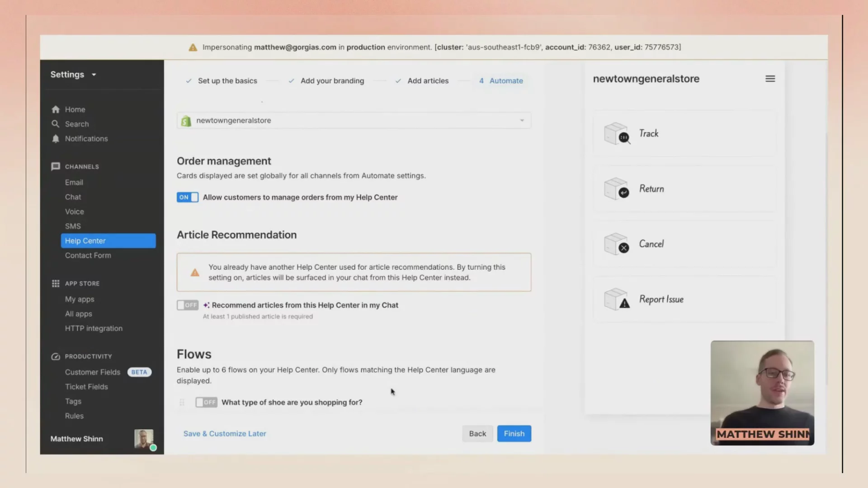Open All apps in sidebar
Viewport: 868px width, 488px height.
(78, 314)
